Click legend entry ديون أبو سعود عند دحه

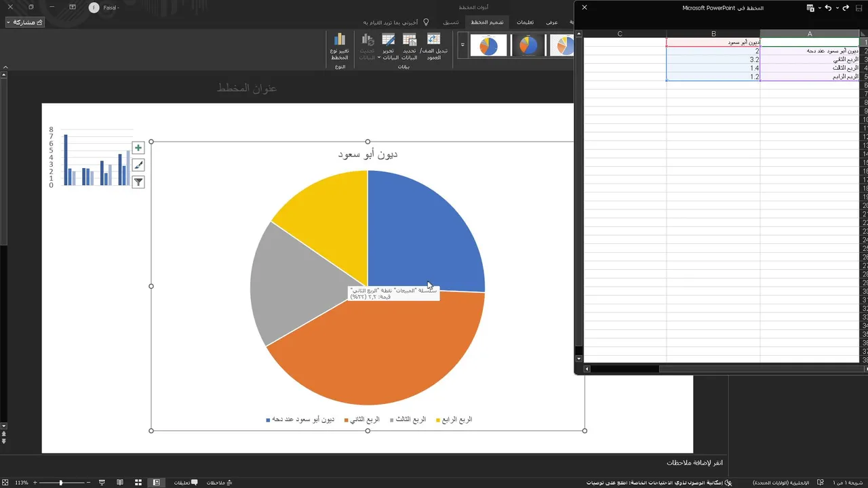[x=300, y=420]
